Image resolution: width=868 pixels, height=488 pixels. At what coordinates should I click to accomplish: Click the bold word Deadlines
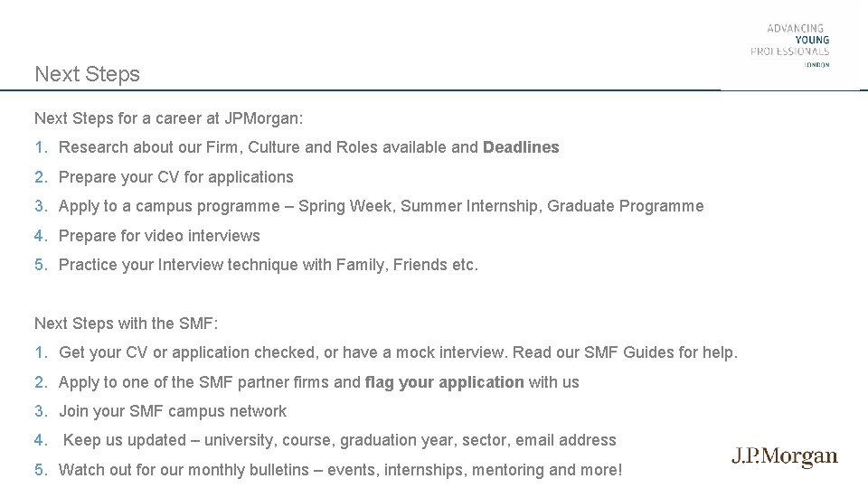coord(521,147)
